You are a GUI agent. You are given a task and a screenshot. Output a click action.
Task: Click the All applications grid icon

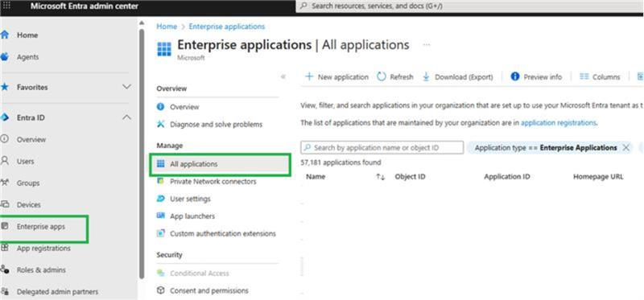pyautogui.click(x=160, y=164)
